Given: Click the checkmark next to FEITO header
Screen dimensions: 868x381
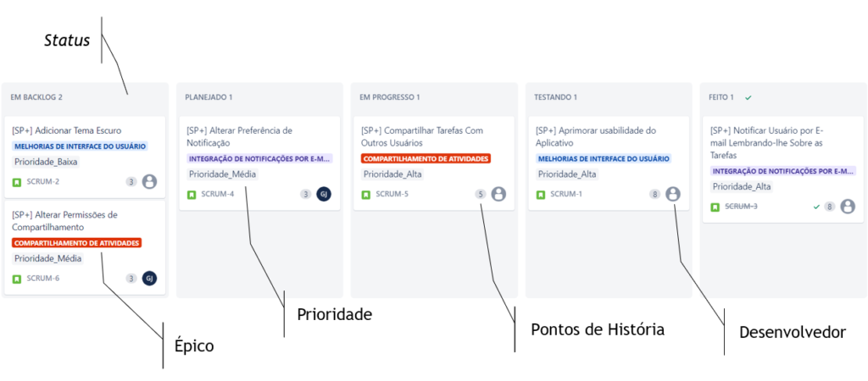Looking at the screenshot, I should tap(748, 97).
